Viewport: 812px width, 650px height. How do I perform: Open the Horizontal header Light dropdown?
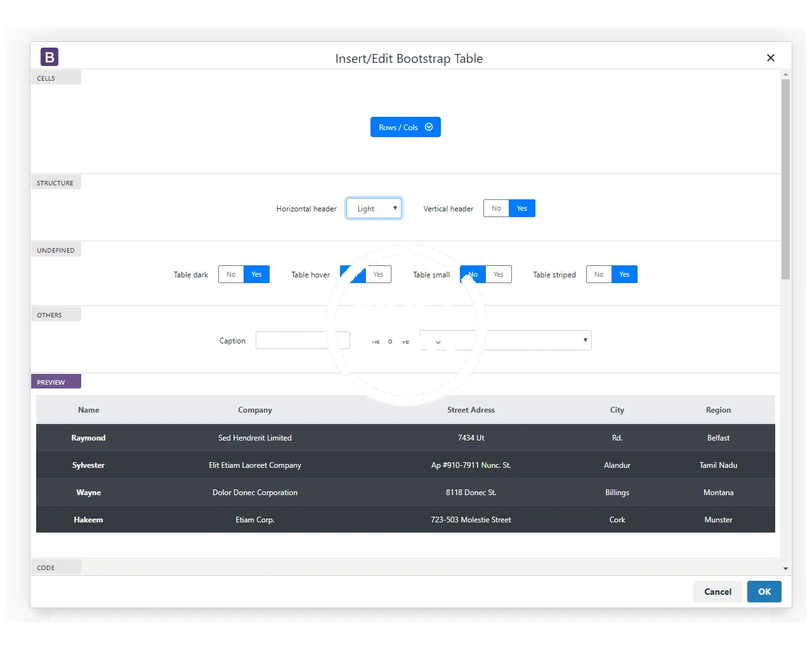pos(374,208)
